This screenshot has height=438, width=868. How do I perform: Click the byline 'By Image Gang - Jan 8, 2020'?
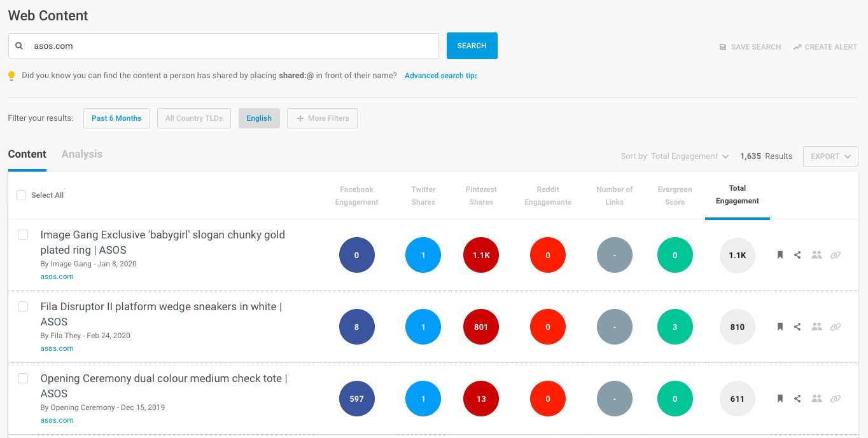[88, 264]
